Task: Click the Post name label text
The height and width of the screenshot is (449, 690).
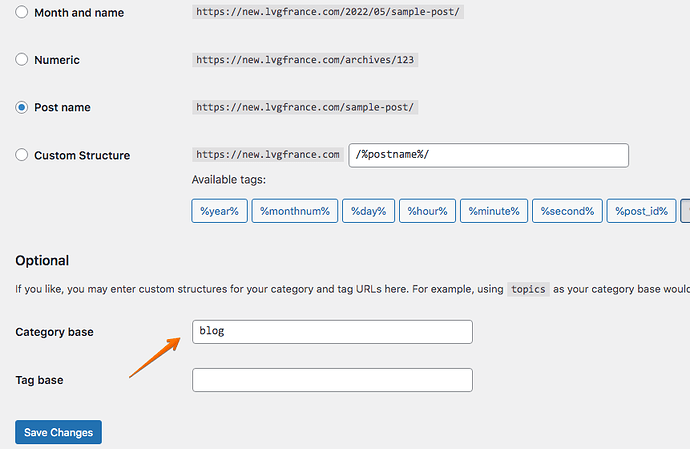Action: click(x=62, y=107)
